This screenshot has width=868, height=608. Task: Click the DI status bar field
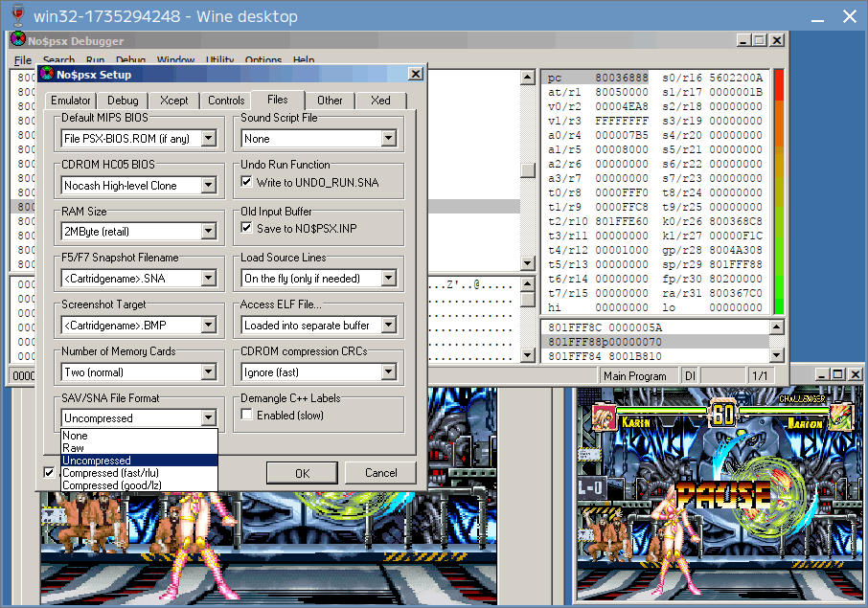click(x=690, y=375)
